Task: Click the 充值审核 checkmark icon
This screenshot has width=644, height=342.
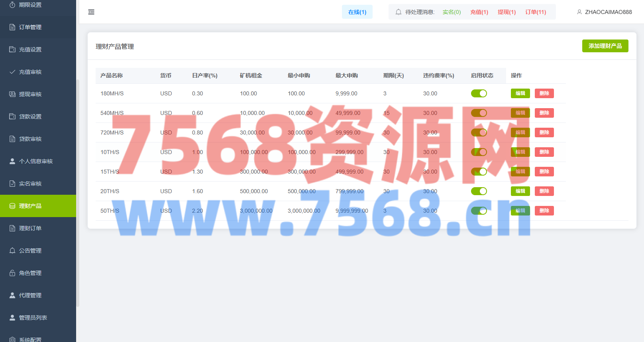Action: (x=12, y=72)
